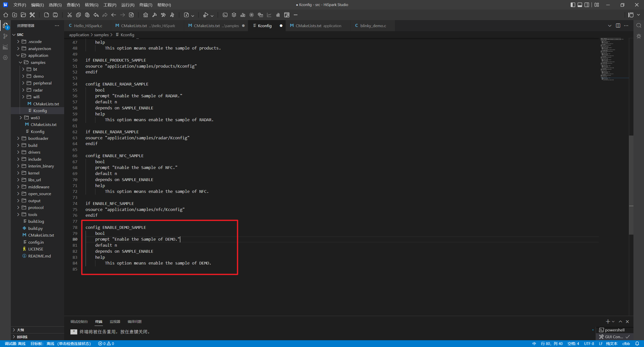Click the Undo arrow toolbar icon
Image resolution: width=644 pixels, height=347 pixels.
[96, 15]
